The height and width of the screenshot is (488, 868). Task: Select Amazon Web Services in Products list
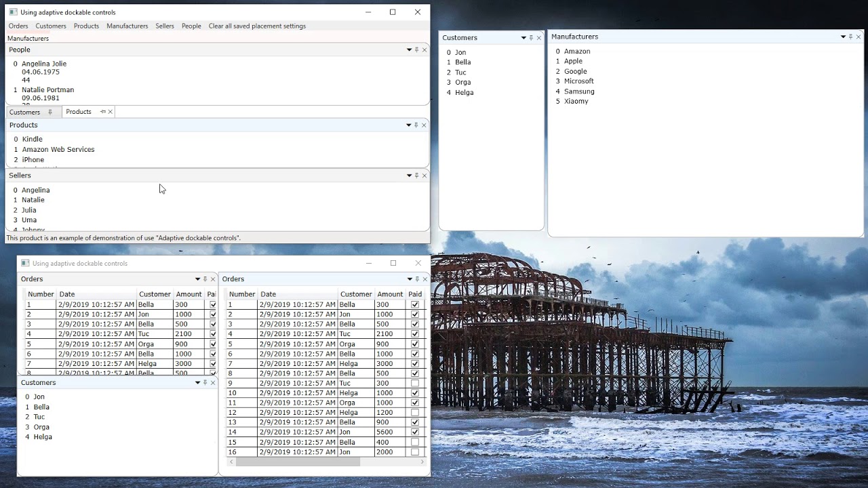pos(58,149)
